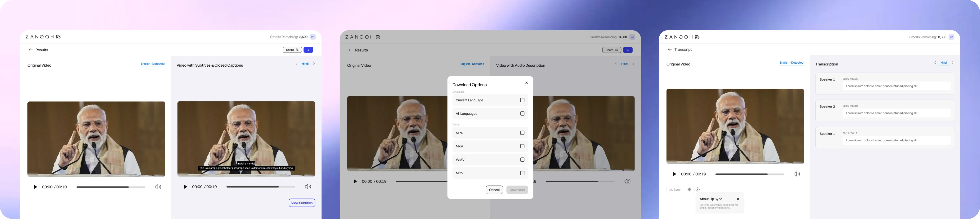Click Cancel in Download Options dialog
980x219 pixels.
[x=494, y=190]
